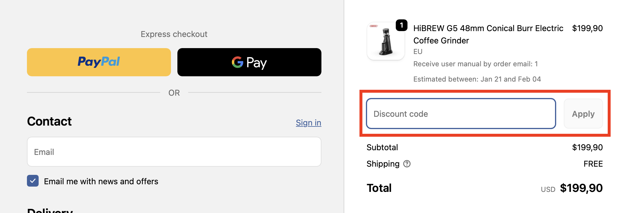This screenshot has width=644, height=213.
Task: Pay with the PayPal express button
Action: point(99,62)
